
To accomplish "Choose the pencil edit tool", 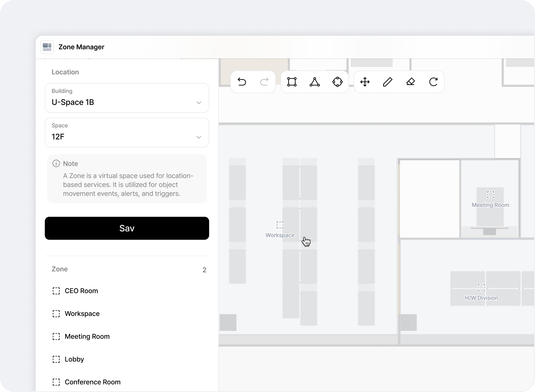I will [388, 82].
